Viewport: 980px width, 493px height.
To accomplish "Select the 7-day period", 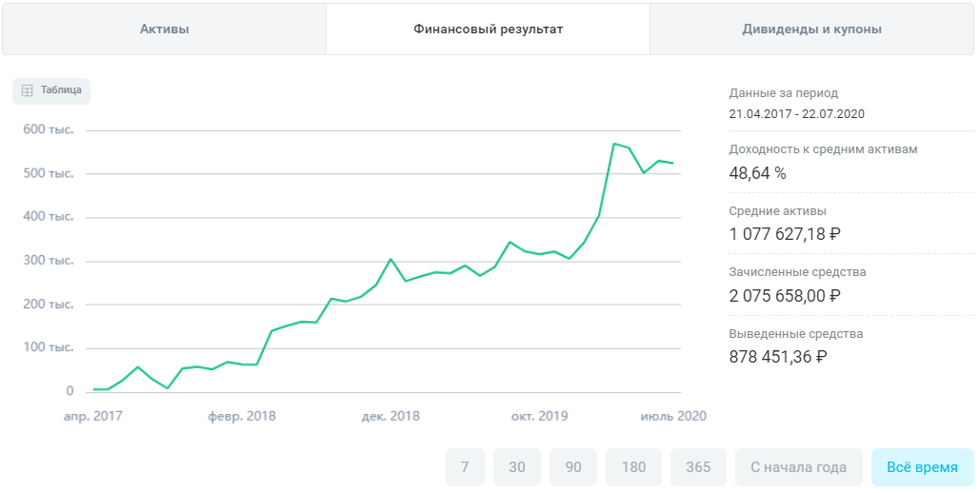I will [465, 467].
